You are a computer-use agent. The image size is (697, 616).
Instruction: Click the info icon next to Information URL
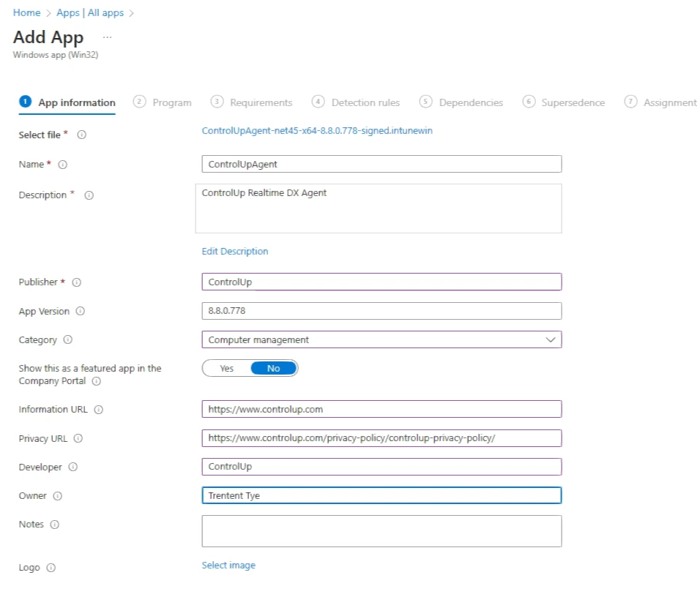click(x=99, y=410)
